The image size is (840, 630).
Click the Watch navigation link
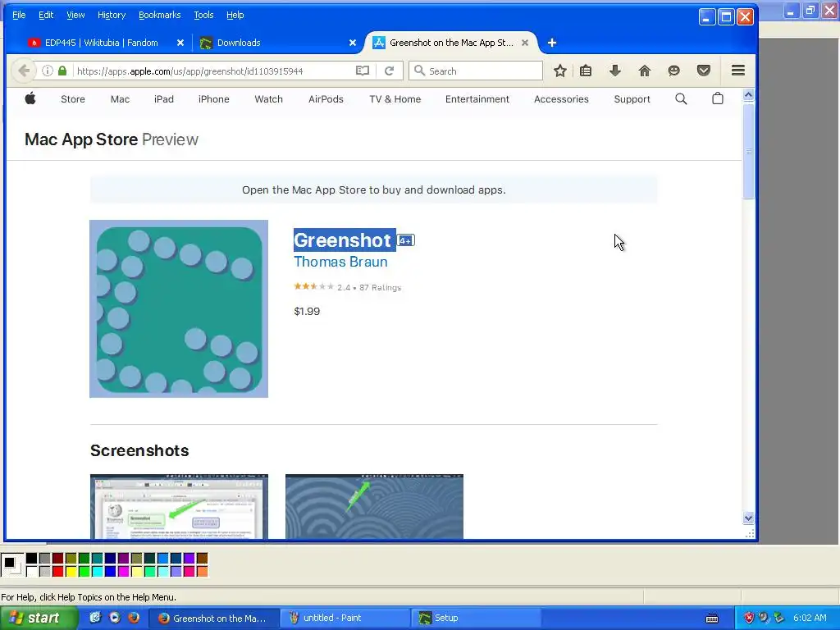click(x=268, y=99)
